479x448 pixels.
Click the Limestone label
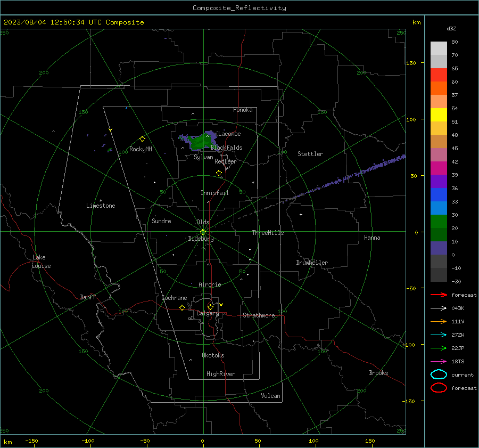tap(101, 206)
